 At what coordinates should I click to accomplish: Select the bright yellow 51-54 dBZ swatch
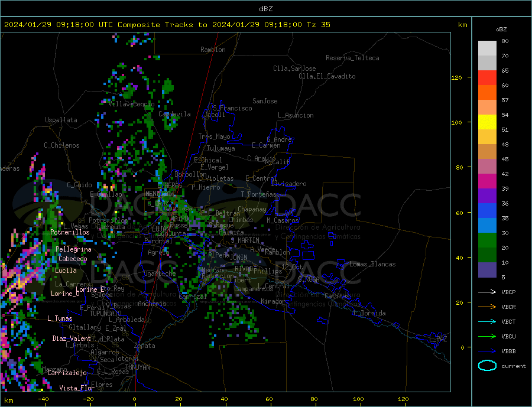pos(487,122)
